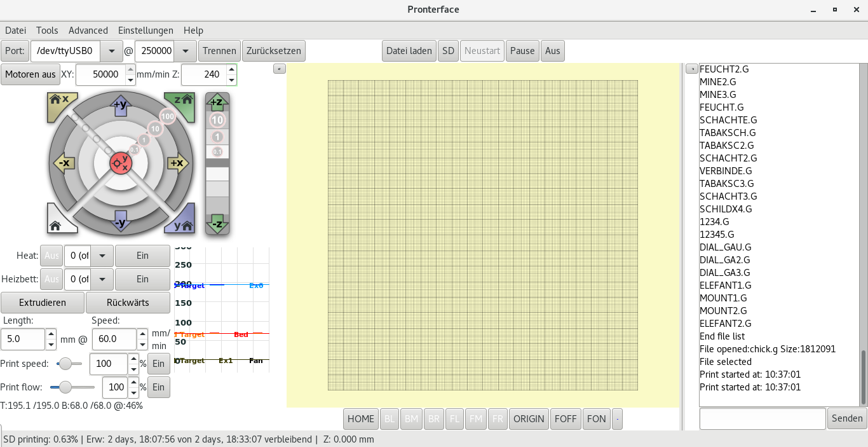The width and height of the screenshot is (868, 447).
Task: Open the Heat temperature dropdown
Action: tap(102, 256)
